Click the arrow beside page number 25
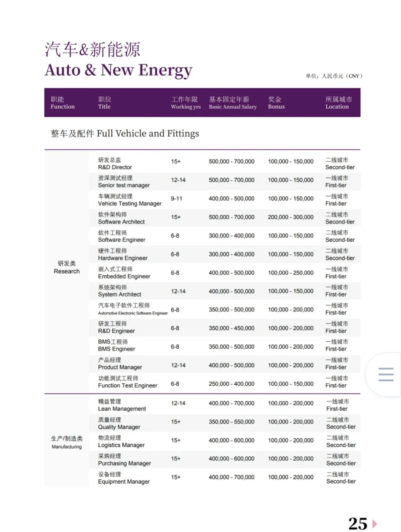The image size is (401, 532). [x=374, y=524]
